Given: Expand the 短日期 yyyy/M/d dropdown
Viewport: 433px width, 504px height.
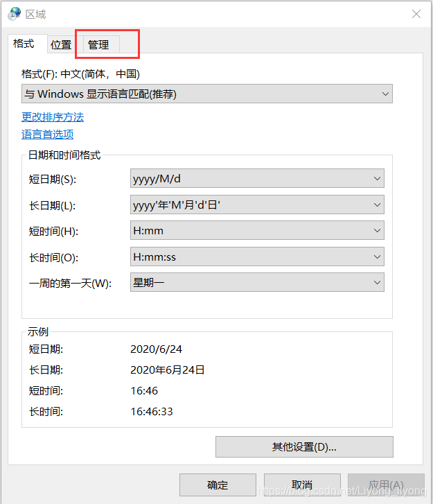Looking at the screenshot, I should tap(257, 178).
